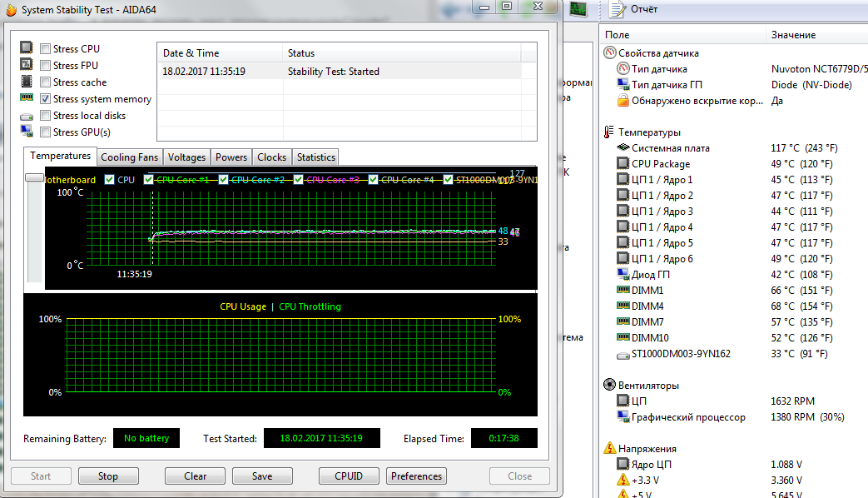Select the DIMM4 temperature row
This screenshot has width=868, height=498.
[733, 306]
